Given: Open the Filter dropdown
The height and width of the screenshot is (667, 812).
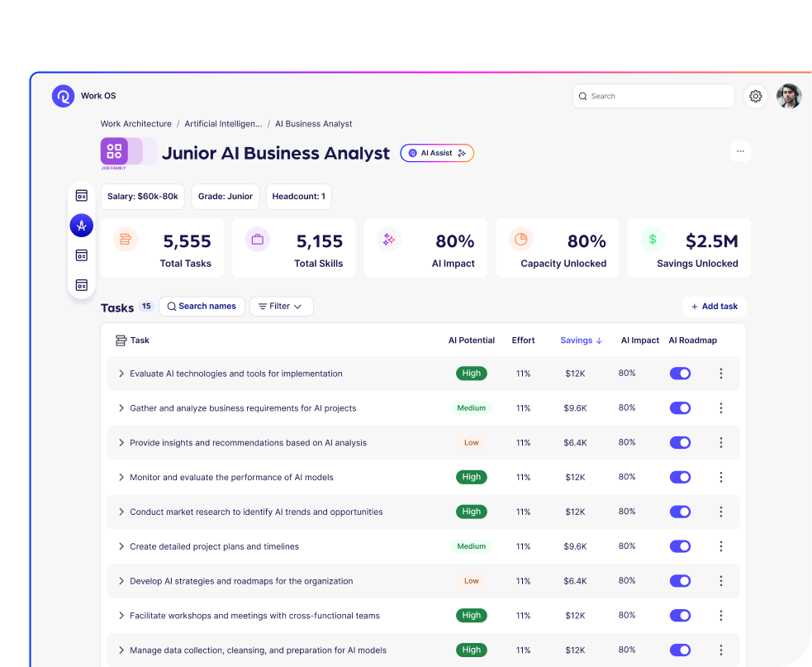Looking at the screenshot, I should [x=281, y=307].
